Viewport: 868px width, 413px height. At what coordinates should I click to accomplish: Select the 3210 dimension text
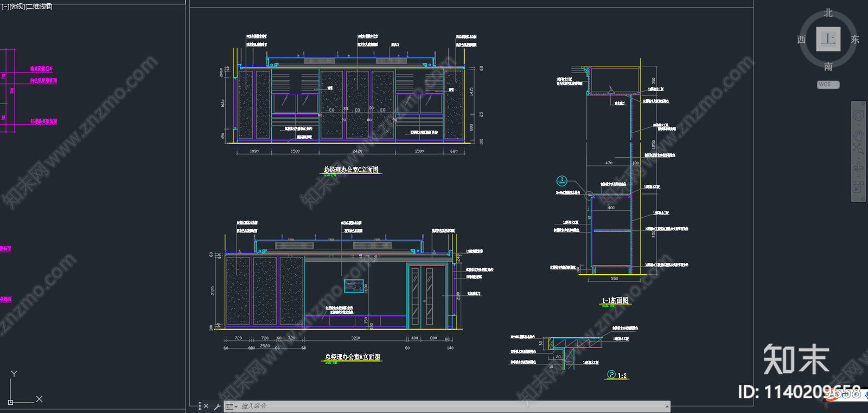click(355, 338)
